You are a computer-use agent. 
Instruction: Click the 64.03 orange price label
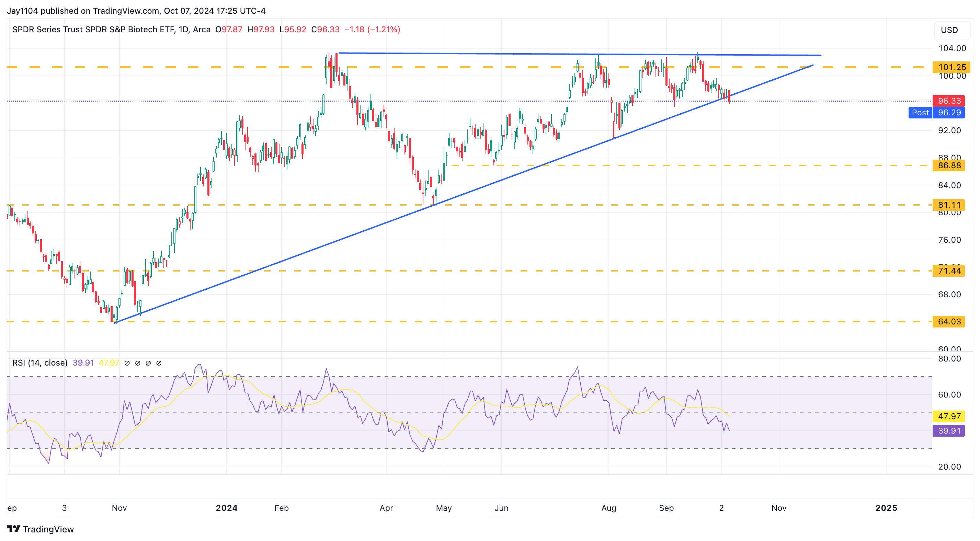coord(949,322)
